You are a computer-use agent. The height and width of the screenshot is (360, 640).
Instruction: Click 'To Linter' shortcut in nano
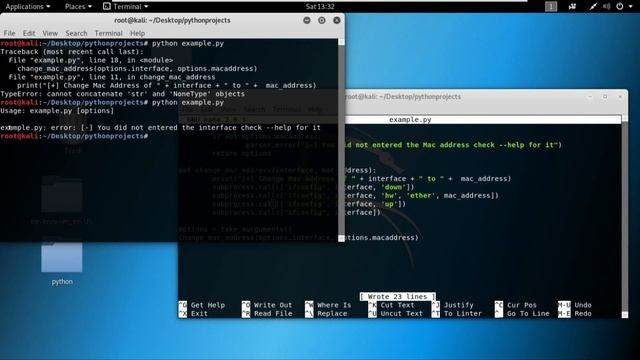pyautogui.click(x=457, y=313)
